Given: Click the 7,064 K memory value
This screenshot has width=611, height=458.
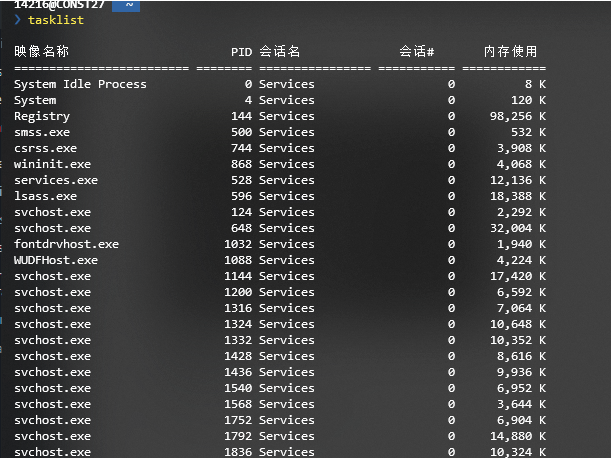Looking at the screenshot, I should [521, 308].
